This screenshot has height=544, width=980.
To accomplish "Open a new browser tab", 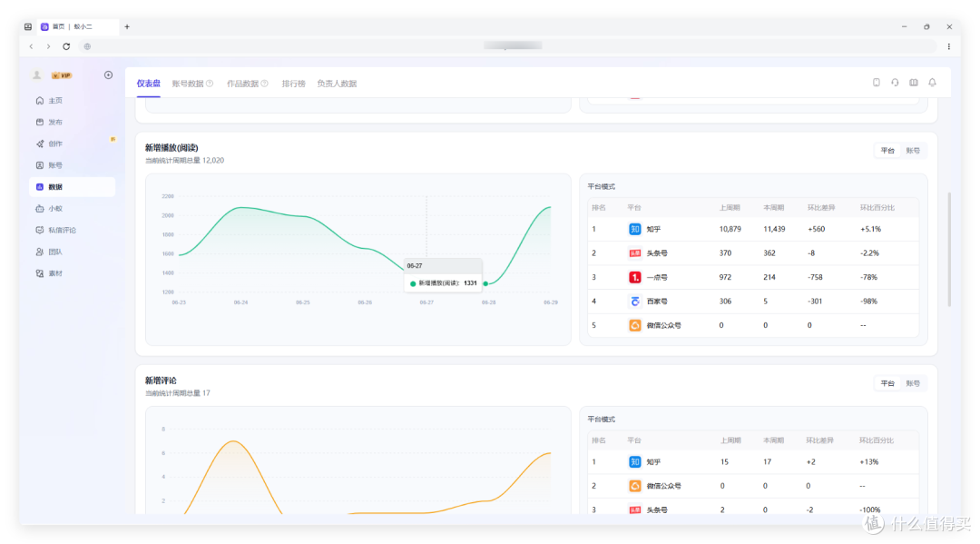I will point(127,27).
